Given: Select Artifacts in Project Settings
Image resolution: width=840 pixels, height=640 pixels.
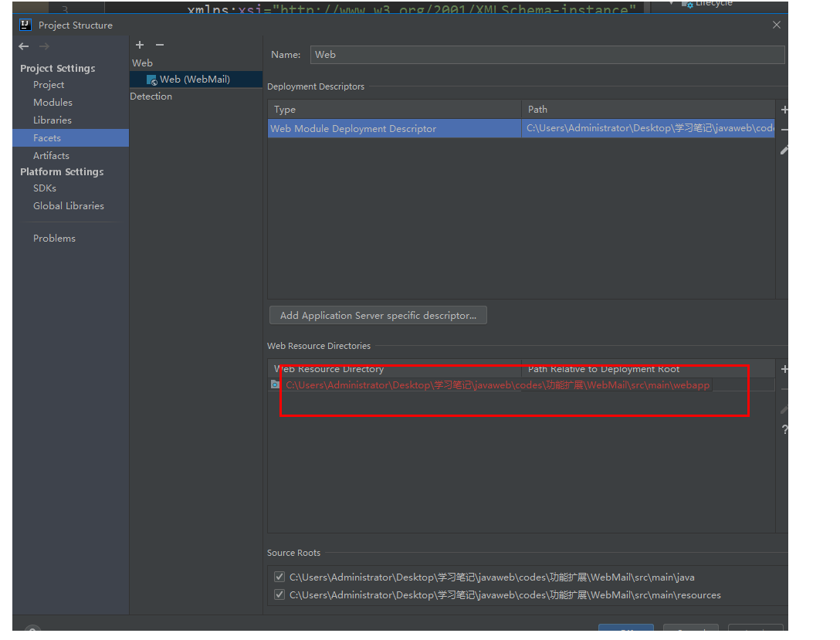Looking at the screenshot, I should tap(51, 155).
